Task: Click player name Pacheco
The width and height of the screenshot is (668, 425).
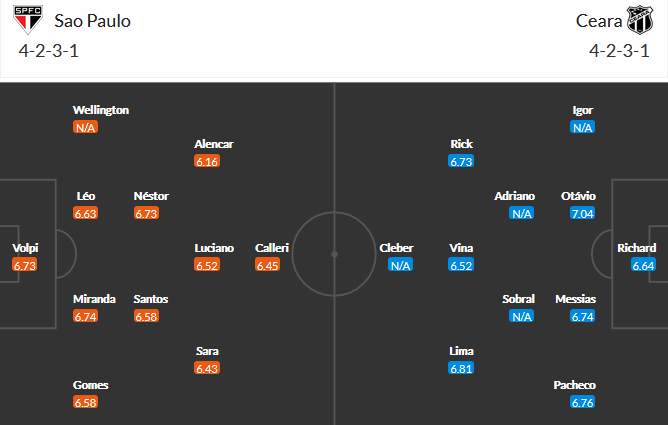Action: click(x=574, y=385)
